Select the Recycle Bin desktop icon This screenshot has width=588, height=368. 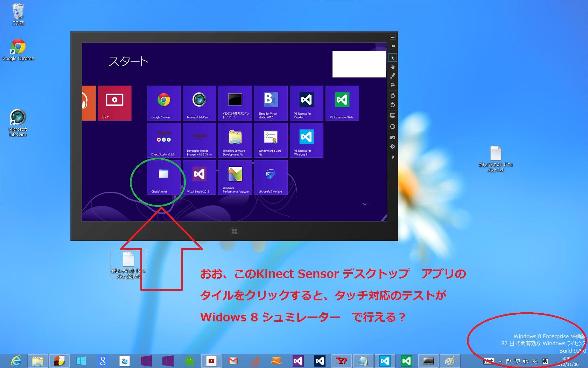click(18, 15)
